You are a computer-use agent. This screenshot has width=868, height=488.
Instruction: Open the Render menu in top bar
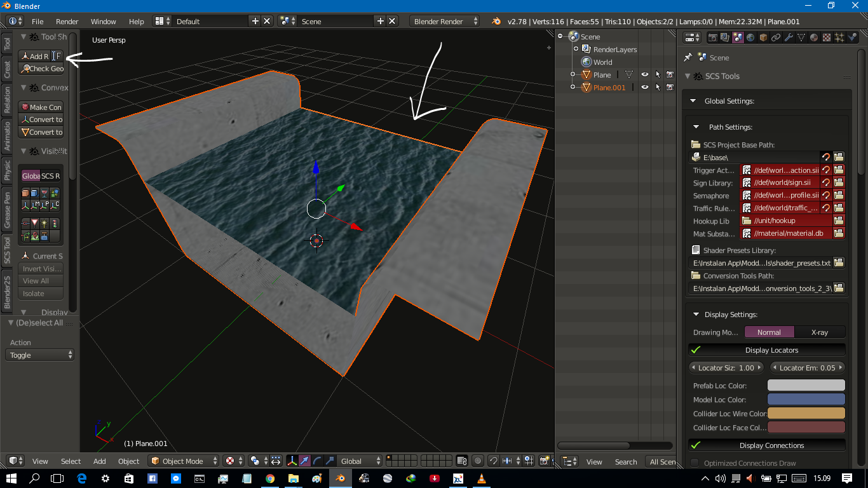[x=67, y=21]
